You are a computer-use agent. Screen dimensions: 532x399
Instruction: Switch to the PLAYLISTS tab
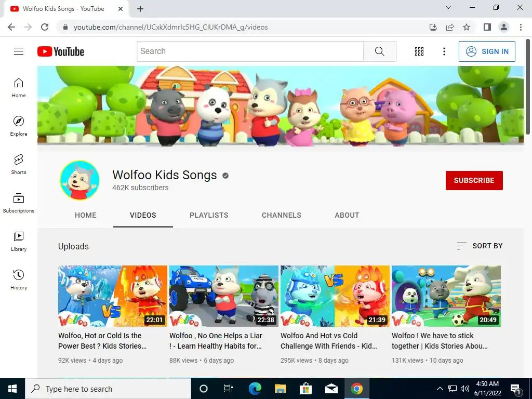tap(209, 215)
